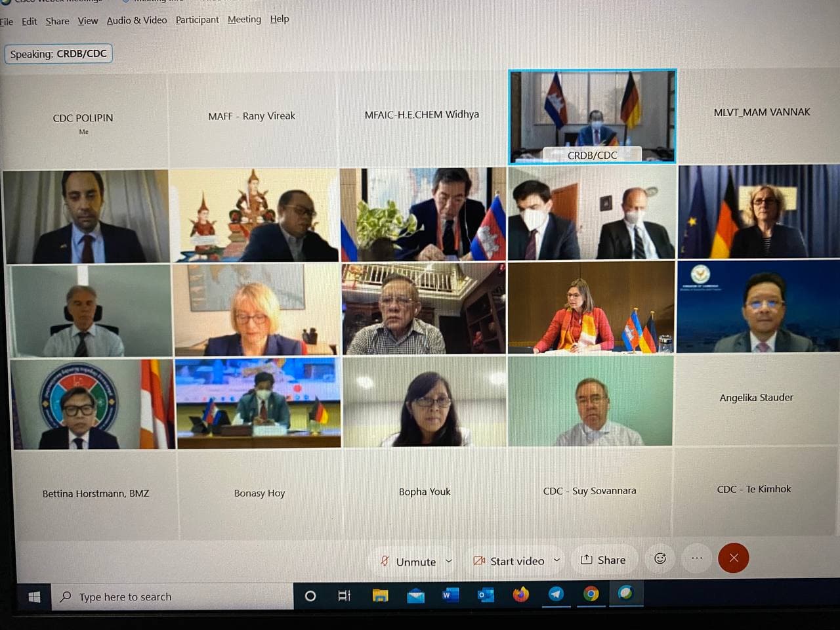The height and width of the screenshot is (630, 840).
Task: Open the Participant menu
Action: 197,20
